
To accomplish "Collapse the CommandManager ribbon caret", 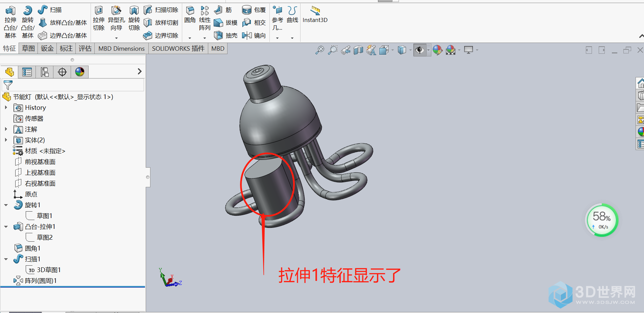I will click(x=641, y=36).
